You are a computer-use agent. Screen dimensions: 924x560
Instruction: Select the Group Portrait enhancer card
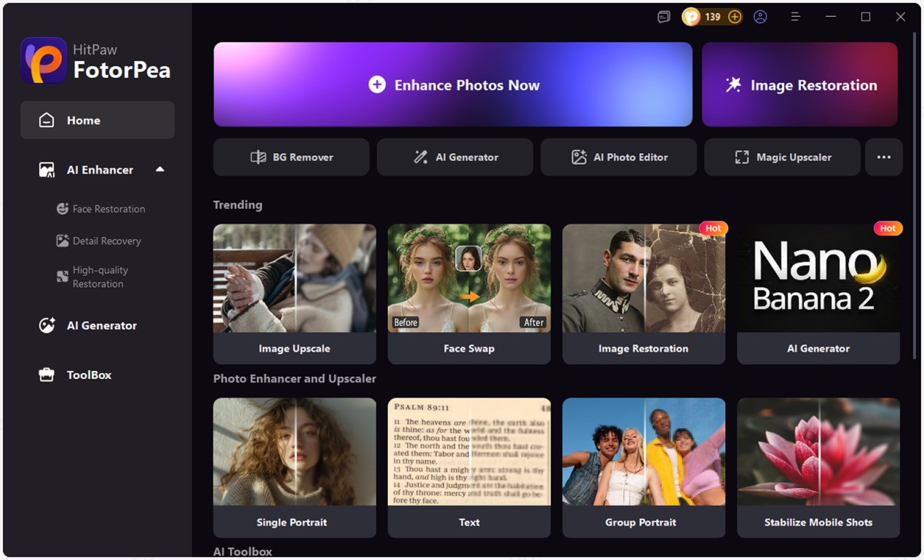[644, 468]
